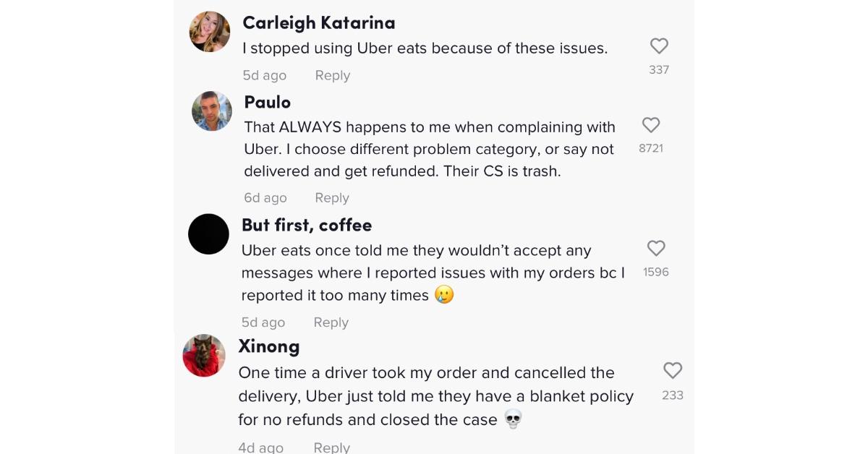
Task: Open Paulo's profile avatar
Action: point(212,111)
